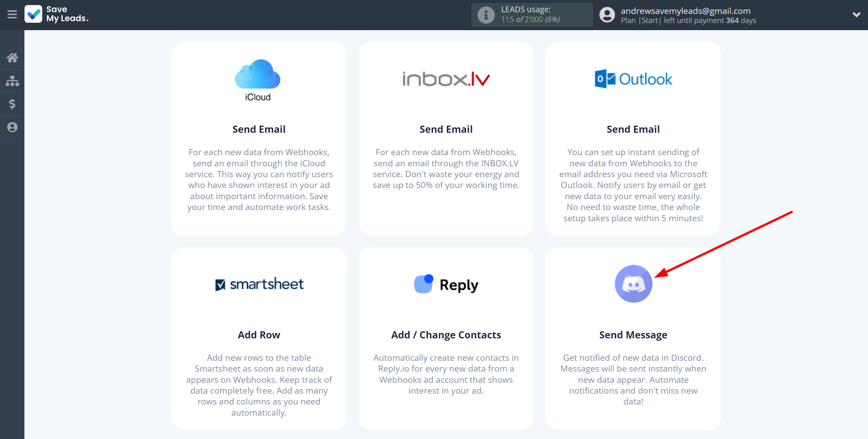The width and height of the screenshot is (868, 439).
Task: Click Discord Send Message title
Action: coord(633,335)
